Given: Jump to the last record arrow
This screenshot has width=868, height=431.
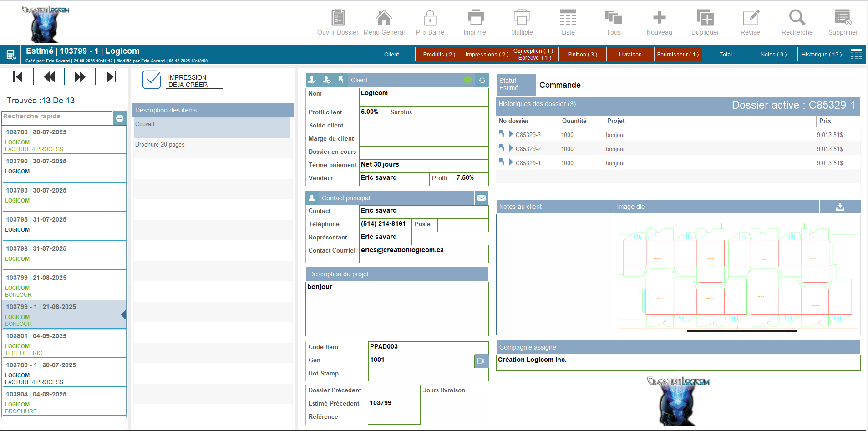Looking at the screenshot, I should 111,77.
